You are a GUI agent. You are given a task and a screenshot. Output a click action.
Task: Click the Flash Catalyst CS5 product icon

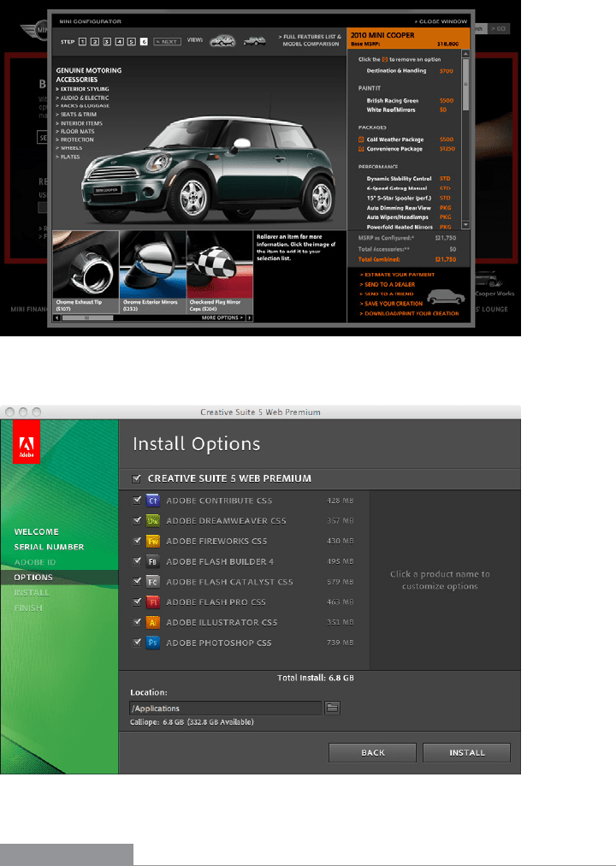[x=153, y=582]
